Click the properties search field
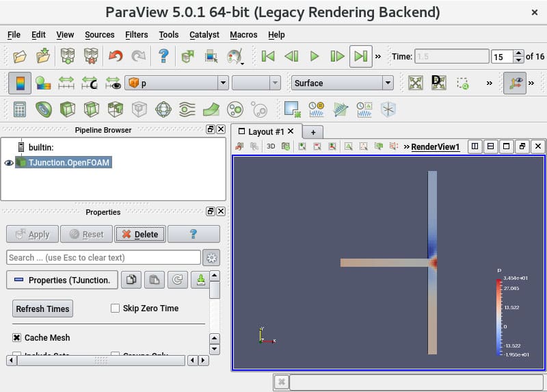Viewport: 547px width, 392px height. tap(103, 258)
